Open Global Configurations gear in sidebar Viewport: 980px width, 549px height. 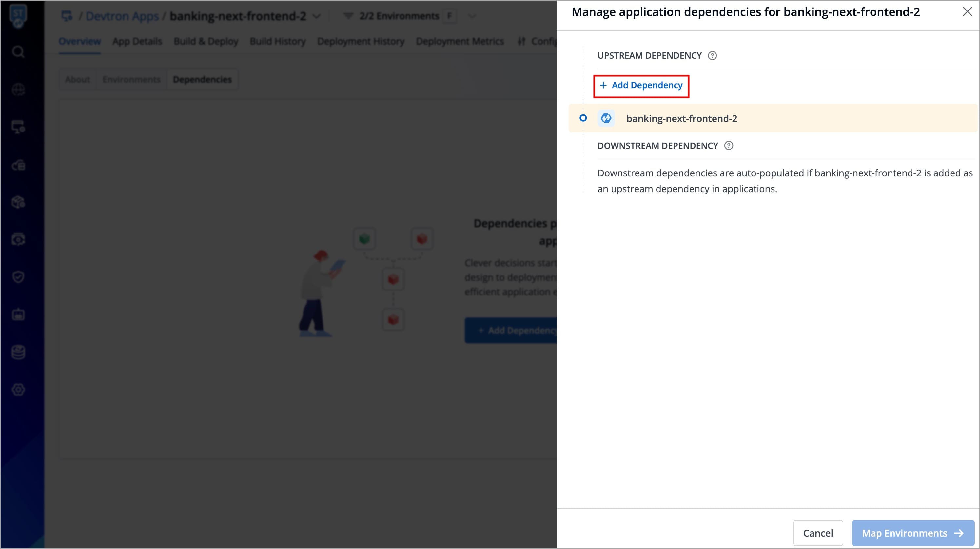click(x=18, y=390)
